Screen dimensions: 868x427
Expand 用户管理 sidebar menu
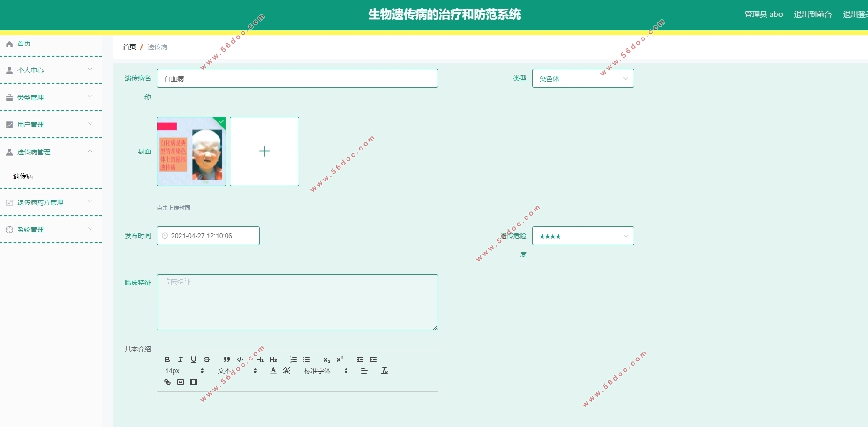coord(51,125)
